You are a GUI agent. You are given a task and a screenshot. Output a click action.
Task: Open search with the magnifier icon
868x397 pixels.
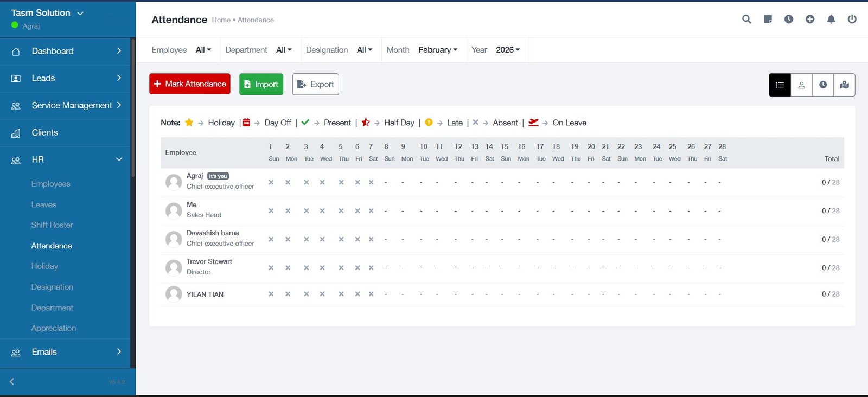pos(746,20)
